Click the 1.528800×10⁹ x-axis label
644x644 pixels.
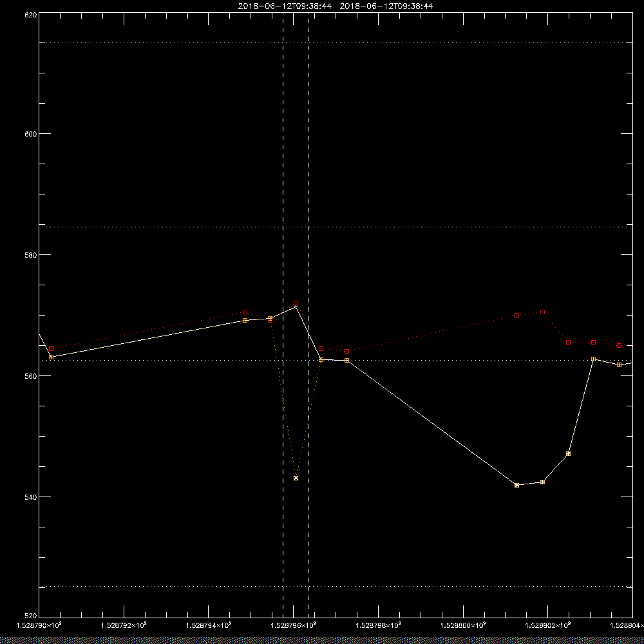pyautogui.click(x=463, y=625)
